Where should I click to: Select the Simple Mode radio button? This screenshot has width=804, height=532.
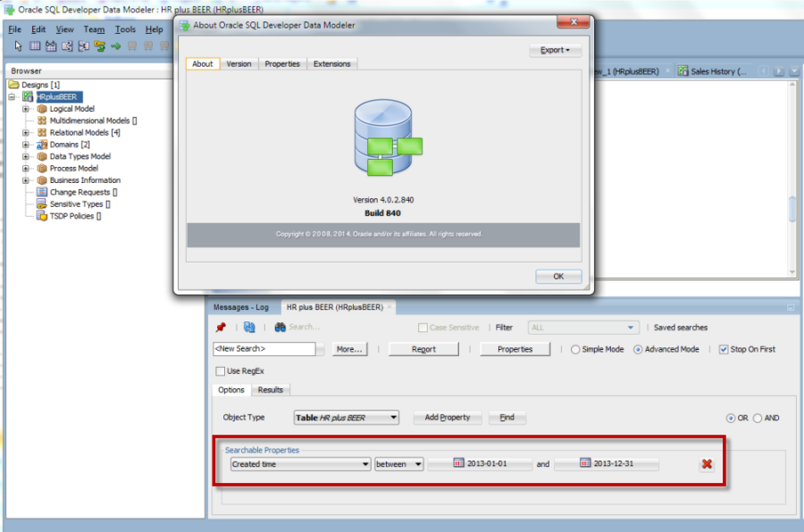coord(575,349)
